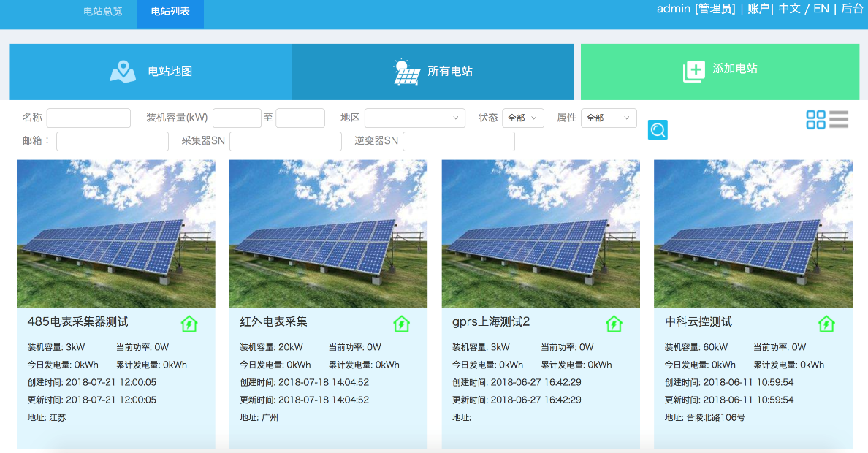Focus the 采集器SN input field
The height and width of the screenshot is (453, 868).
coord(286,141)
